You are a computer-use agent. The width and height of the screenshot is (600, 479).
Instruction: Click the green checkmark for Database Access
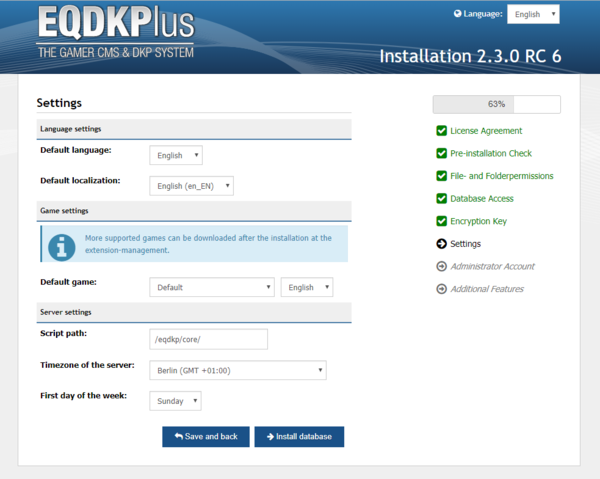coord(441,199)
